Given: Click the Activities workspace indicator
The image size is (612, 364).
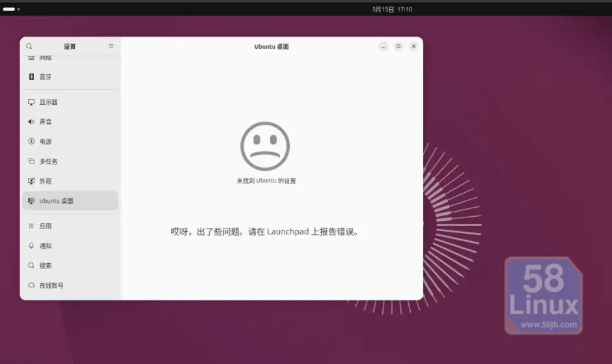Looking at the screenshot, I should pyautogui.click(x=11, y=9).
